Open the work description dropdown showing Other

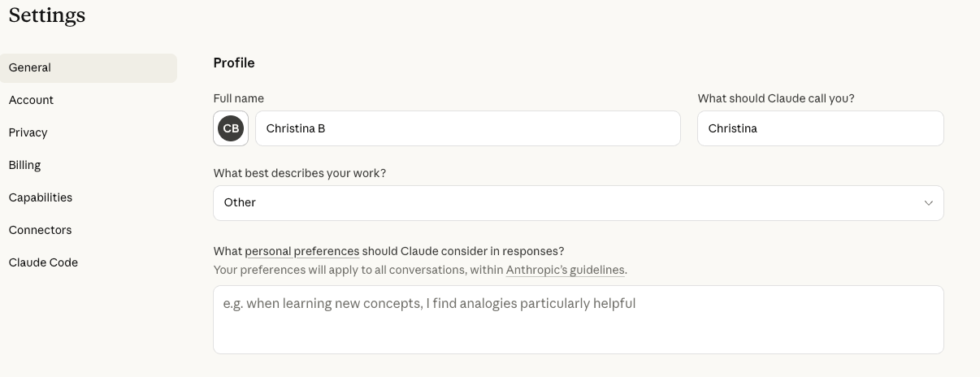click(x=569, y=203)
